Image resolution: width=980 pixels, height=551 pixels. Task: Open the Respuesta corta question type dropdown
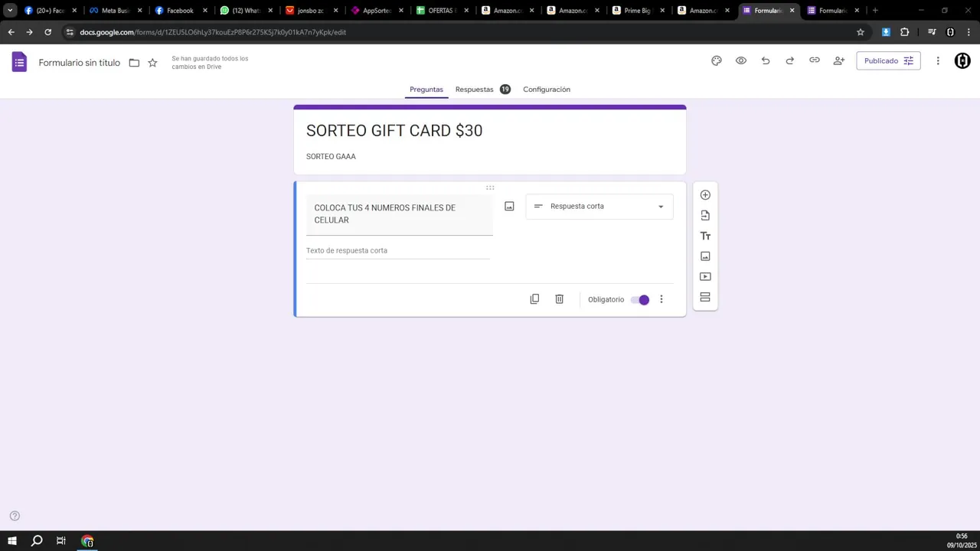[599, 207]
